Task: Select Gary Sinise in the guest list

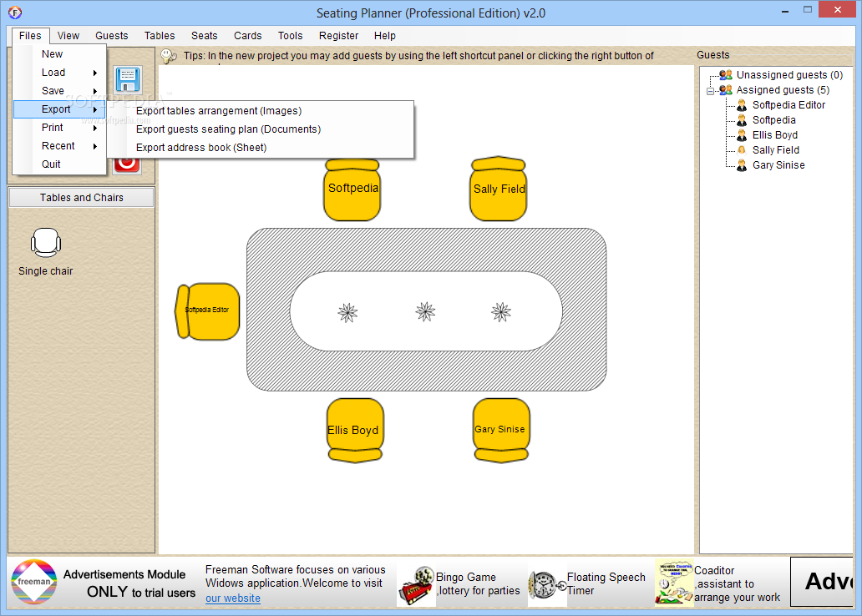Action: pyautogui.click(x=778, y=165)
